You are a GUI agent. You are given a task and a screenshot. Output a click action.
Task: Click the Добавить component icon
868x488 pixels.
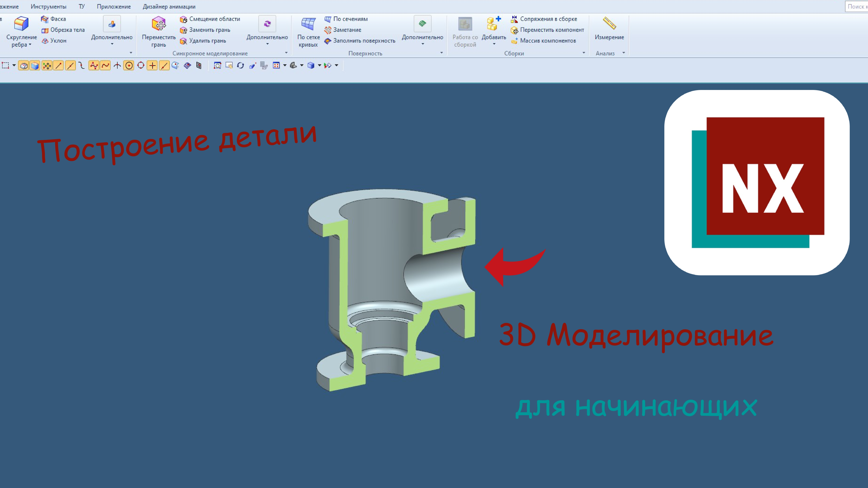[494, 24]
